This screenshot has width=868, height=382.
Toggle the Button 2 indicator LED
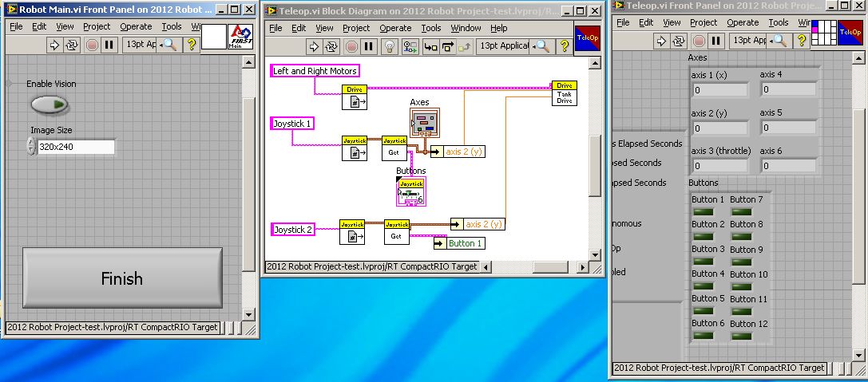(704, 237)
